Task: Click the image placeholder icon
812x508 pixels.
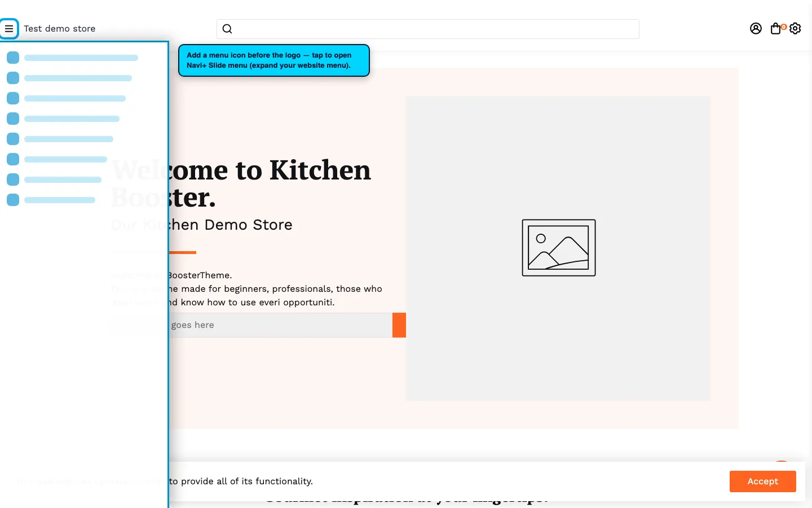Action: click(x=559, y=248)
